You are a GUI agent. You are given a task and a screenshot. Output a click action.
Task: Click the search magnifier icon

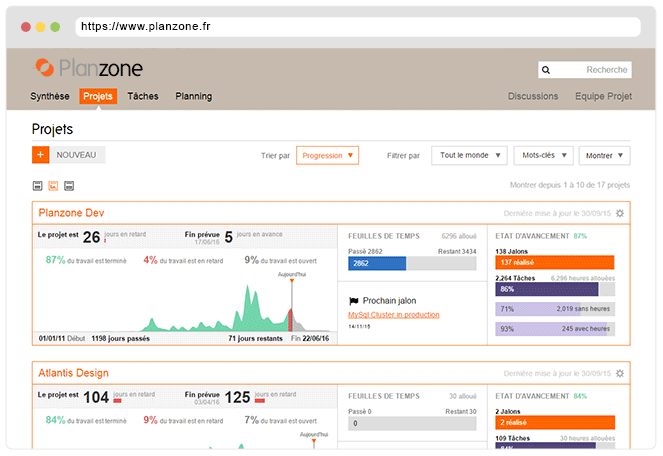pyautogui.click(x=546, y=70)
